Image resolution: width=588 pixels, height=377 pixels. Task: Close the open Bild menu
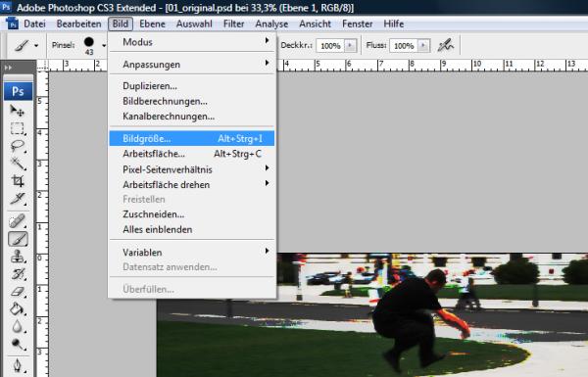tap(121, 24)
